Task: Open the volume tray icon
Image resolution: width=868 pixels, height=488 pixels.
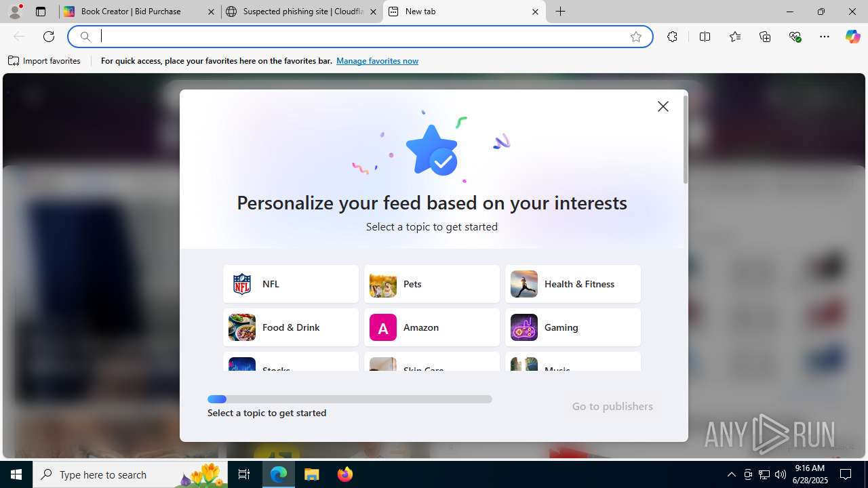Action: [x=781, y=474]
